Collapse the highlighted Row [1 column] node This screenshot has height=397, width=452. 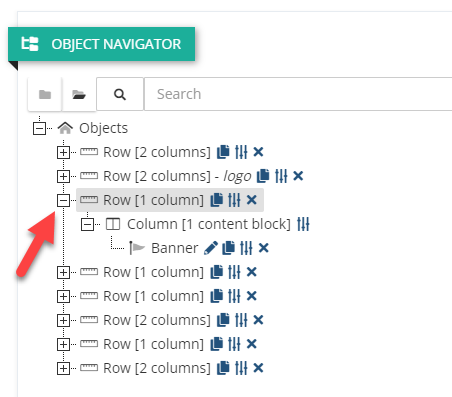[63, 200]
